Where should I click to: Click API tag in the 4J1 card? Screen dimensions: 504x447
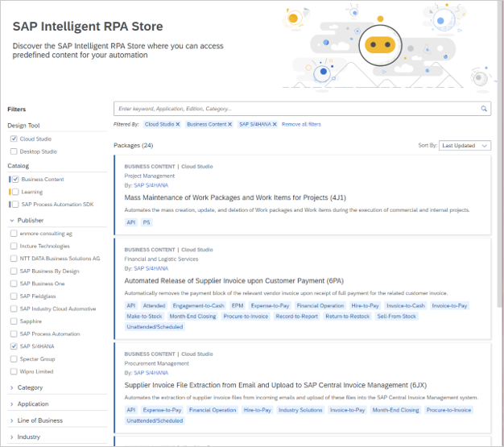[x=130, y=222]
